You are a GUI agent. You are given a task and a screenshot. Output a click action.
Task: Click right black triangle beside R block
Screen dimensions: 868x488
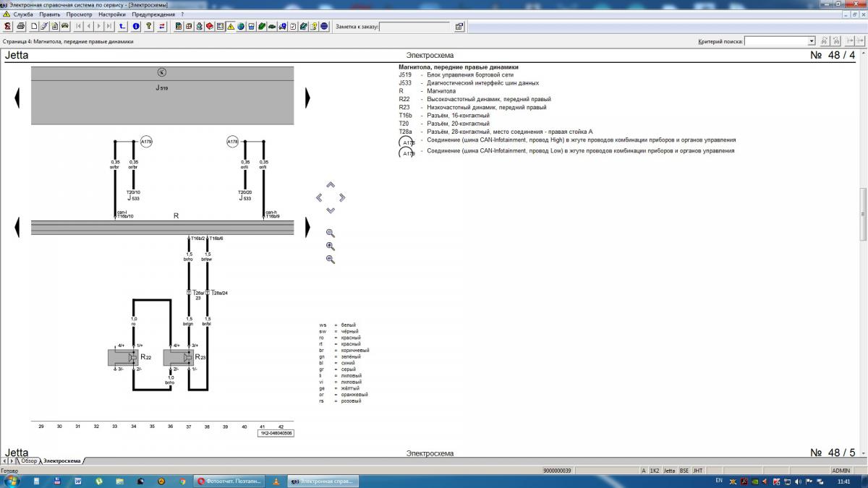(308, 227)
